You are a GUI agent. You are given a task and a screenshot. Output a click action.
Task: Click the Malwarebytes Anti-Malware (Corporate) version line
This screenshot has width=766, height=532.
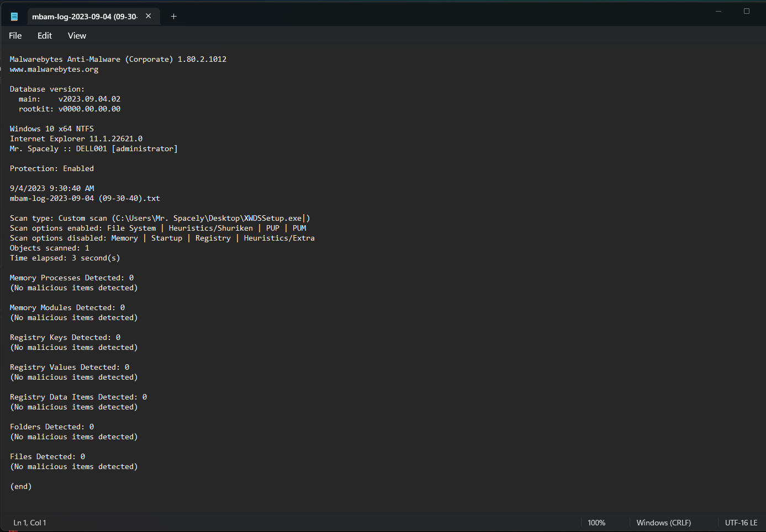click(118, 60)
